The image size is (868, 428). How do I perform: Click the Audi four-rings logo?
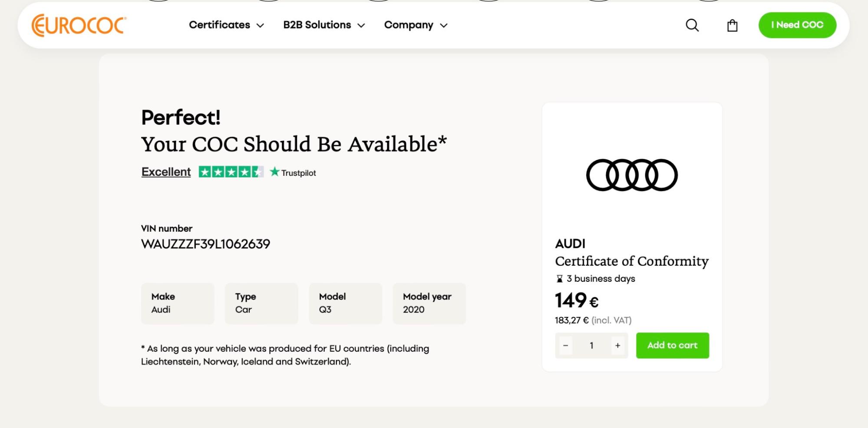(x=632, y=175)
